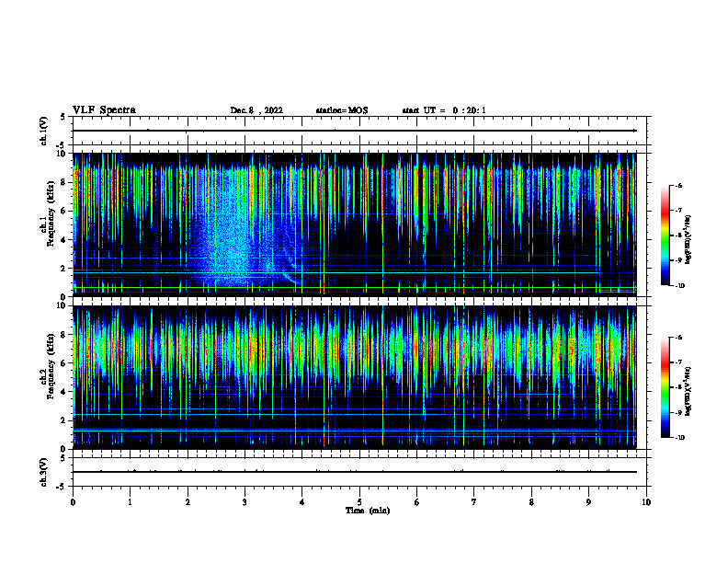This screenshot has height=563, width=728.
Task: Click the time axis tick label '9'
Action: click(x=588, y=502)
